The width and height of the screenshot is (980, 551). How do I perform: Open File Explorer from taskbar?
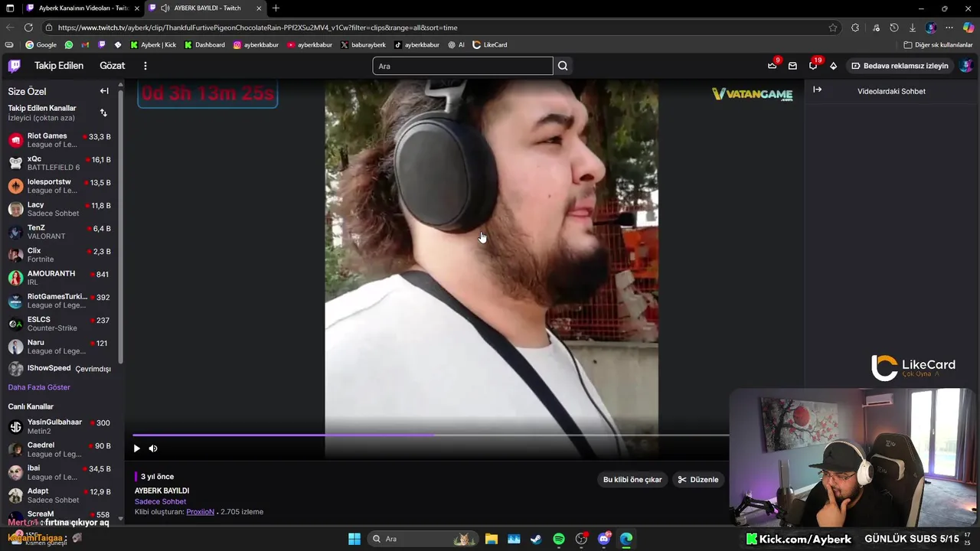492,539
